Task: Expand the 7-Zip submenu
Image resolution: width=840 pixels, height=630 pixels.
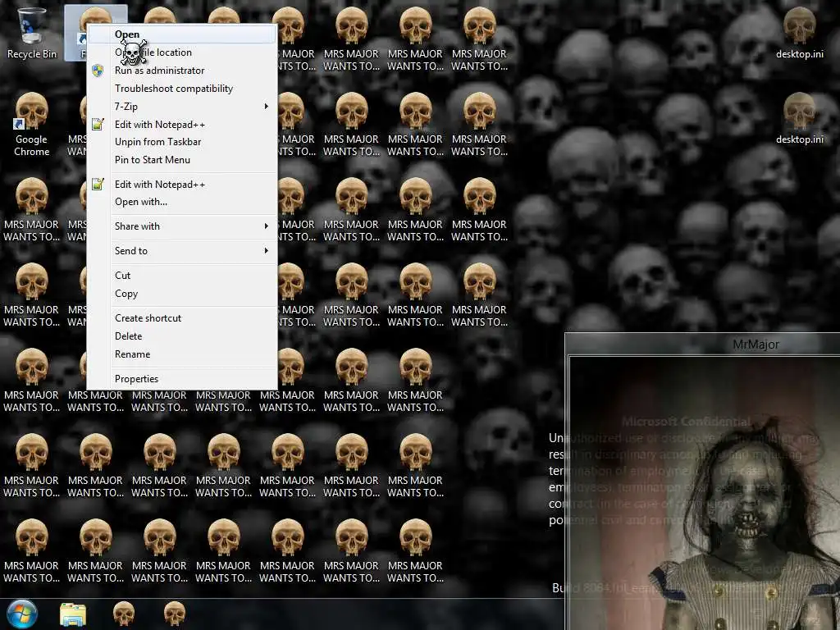Action: tap(182, 106)
